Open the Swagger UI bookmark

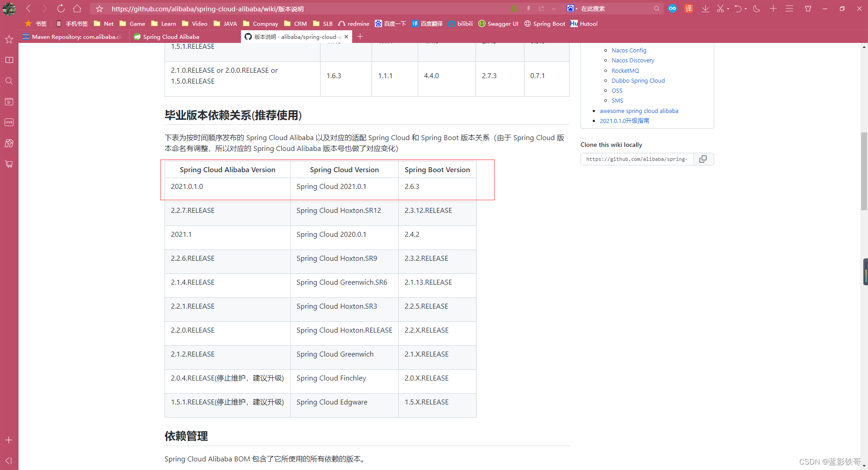pyautogui.click(x=498, y=23)
